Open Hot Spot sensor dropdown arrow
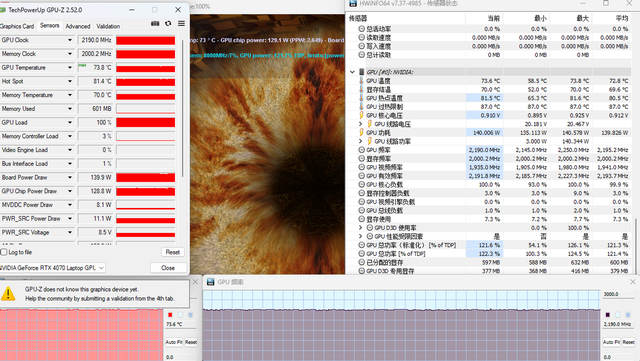Screen dimensions: 640x361 click(x=70, y=81)
